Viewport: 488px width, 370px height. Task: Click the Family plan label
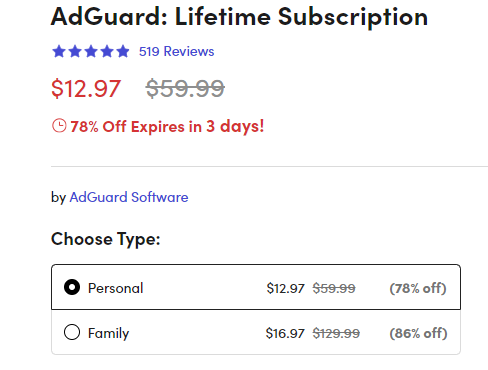(x=108, y=333)
